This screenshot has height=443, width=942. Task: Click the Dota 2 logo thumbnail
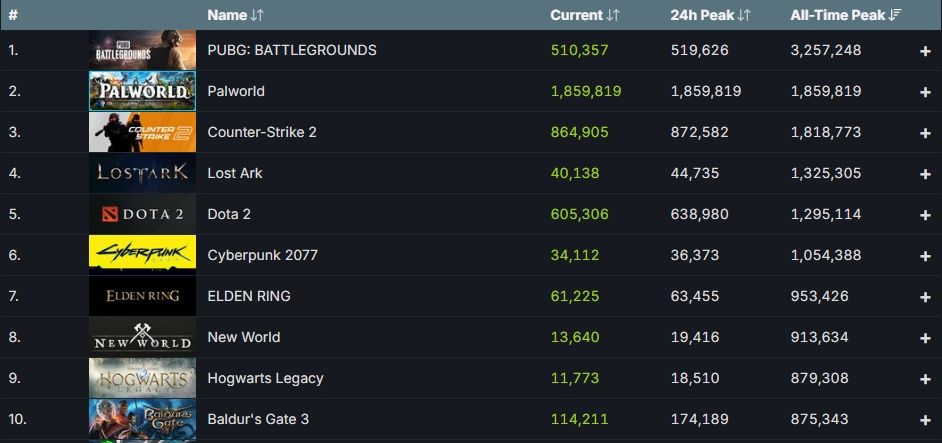[142, 214]
